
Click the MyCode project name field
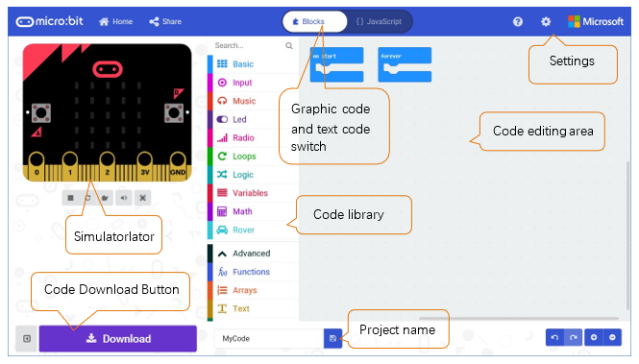tap(269, 338)
